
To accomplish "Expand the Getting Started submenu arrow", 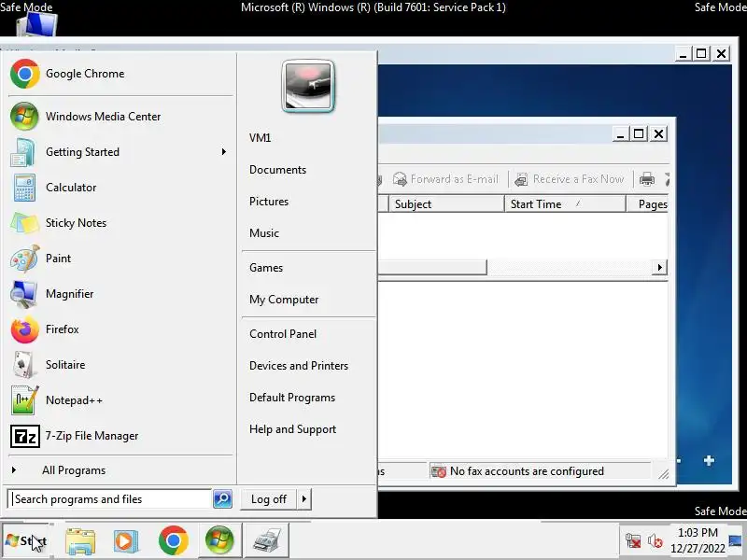I will pyautogui.click(x=224, y=152).
